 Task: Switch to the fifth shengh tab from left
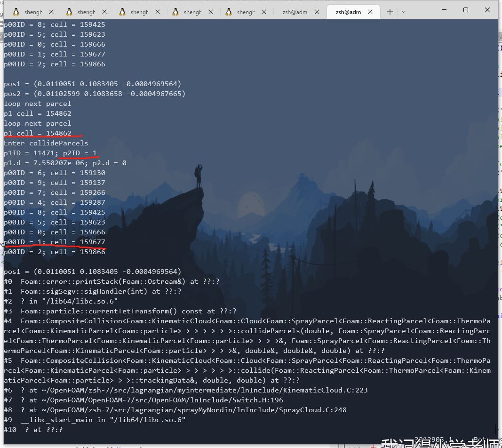click(x=246, y=12)
